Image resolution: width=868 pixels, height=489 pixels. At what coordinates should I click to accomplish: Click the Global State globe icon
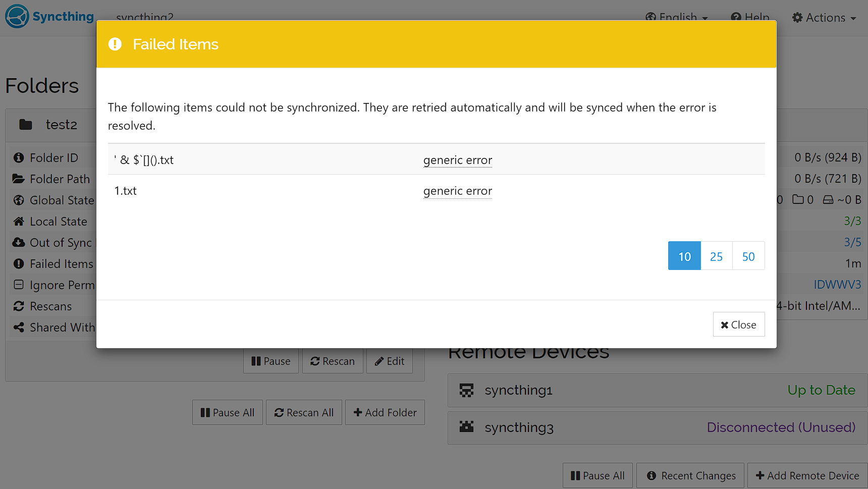tap(18, 200)
